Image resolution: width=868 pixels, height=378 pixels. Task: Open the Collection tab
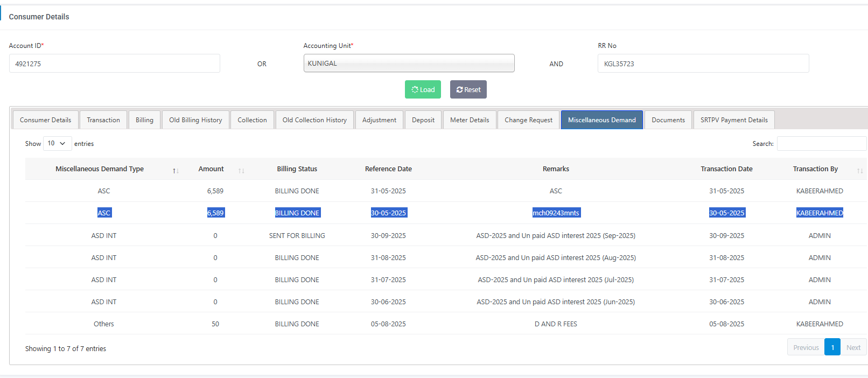[x=252, y=120]
